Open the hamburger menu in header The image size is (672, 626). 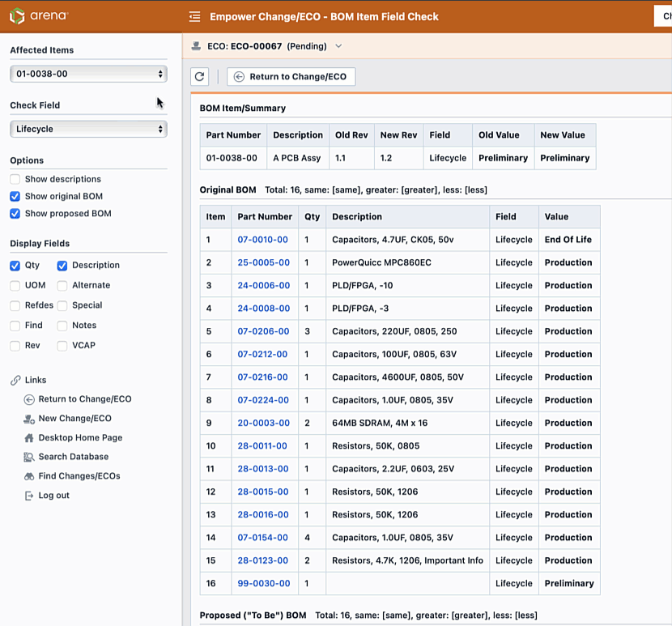point(194,16)
